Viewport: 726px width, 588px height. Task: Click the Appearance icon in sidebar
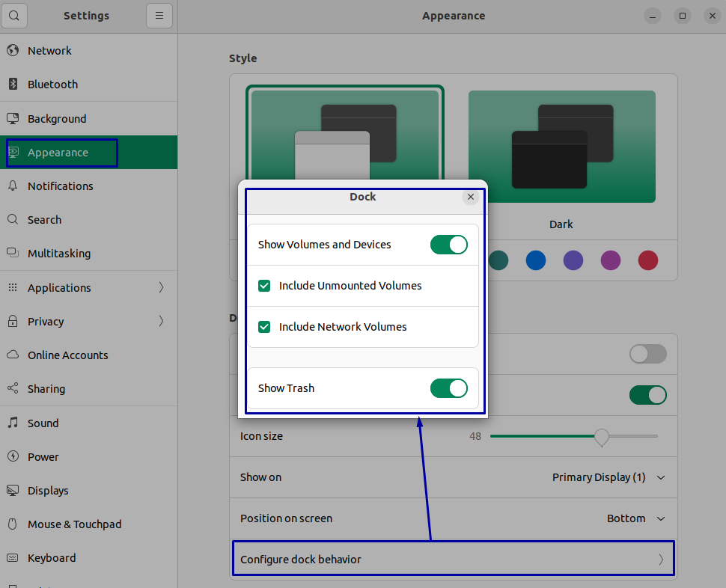pos(13,152)
